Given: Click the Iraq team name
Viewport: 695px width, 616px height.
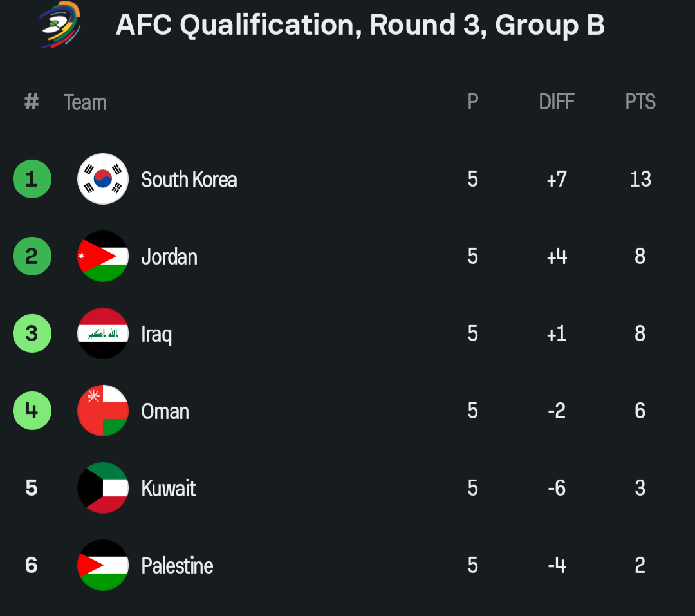Looking at the screenshot, I should (x=156, y=334).
